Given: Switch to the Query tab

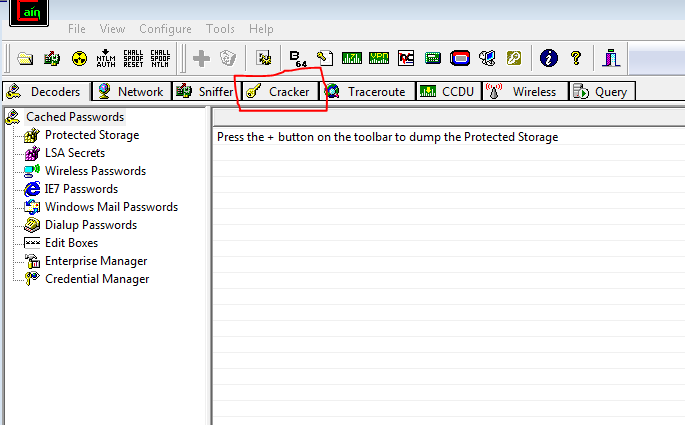Looking at the screenshot, I should 602,92.
